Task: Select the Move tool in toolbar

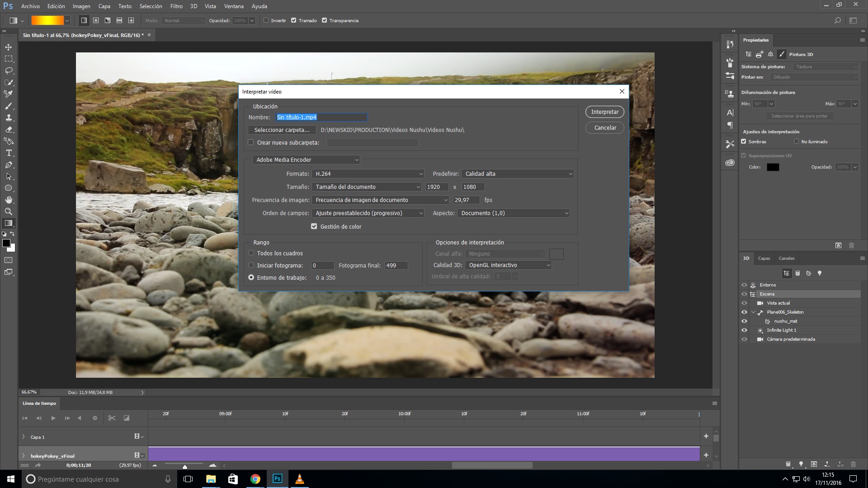Action: [9, 47]
